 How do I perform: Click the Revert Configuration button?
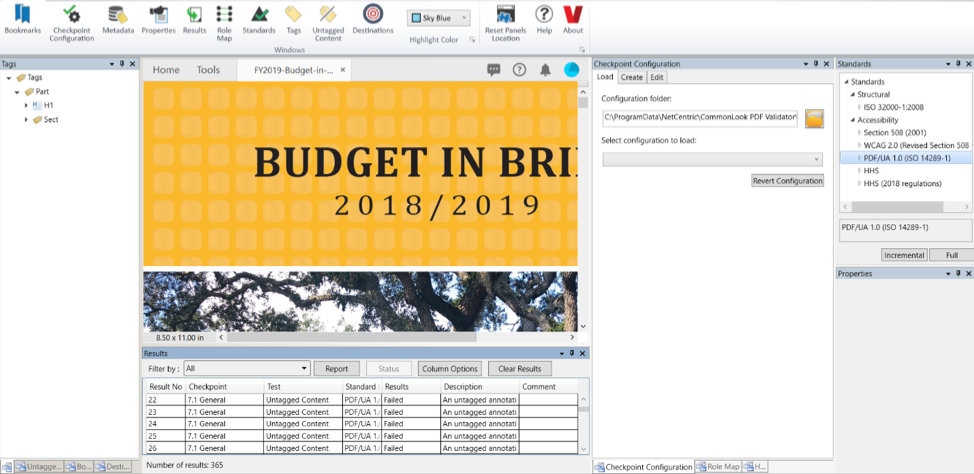(x=788, y=181)
